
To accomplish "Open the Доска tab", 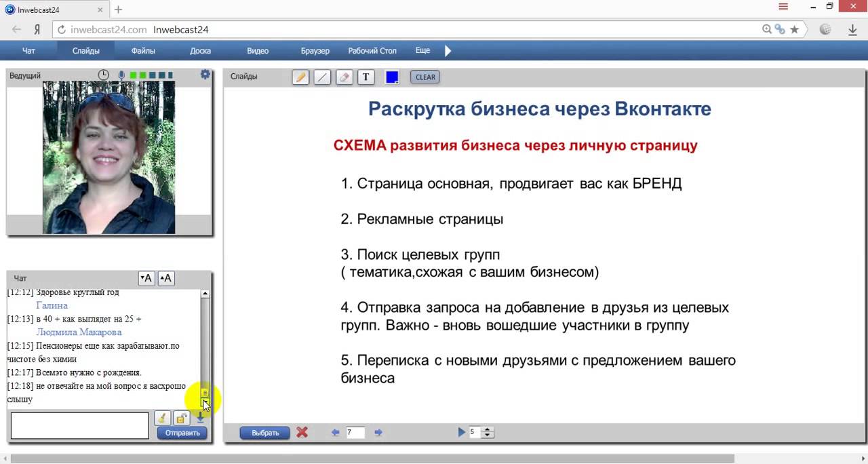I will (x=200, y=51).
